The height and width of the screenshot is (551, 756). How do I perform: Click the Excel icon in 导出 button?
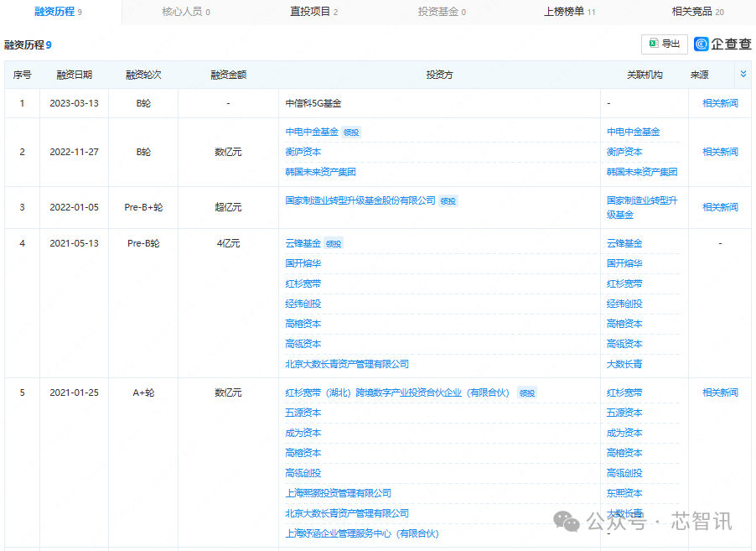653,44
